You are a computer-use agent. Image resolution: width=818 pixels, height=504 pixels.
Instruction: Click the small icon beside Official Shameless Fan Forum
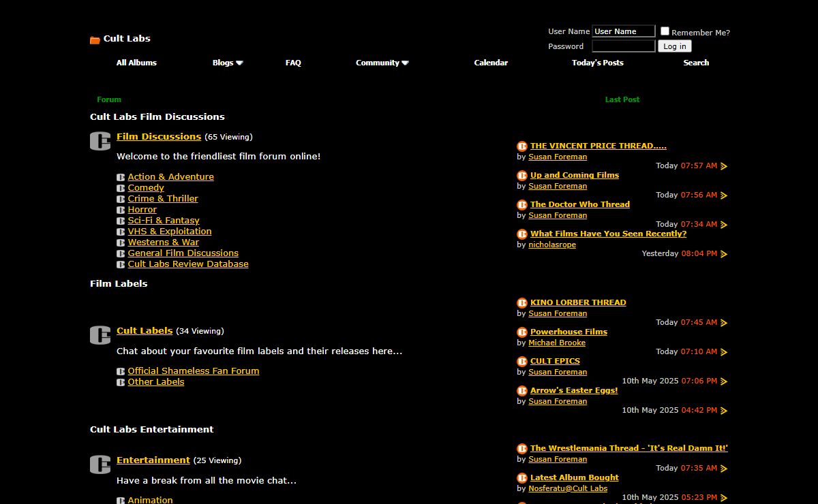coord(121,372)
